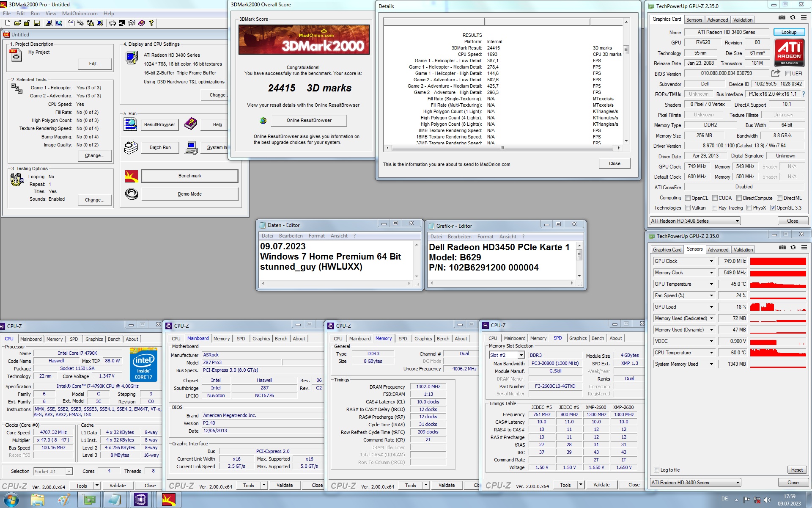Click the New project icon in 3DMark2000 toolbar

[8, 23]
